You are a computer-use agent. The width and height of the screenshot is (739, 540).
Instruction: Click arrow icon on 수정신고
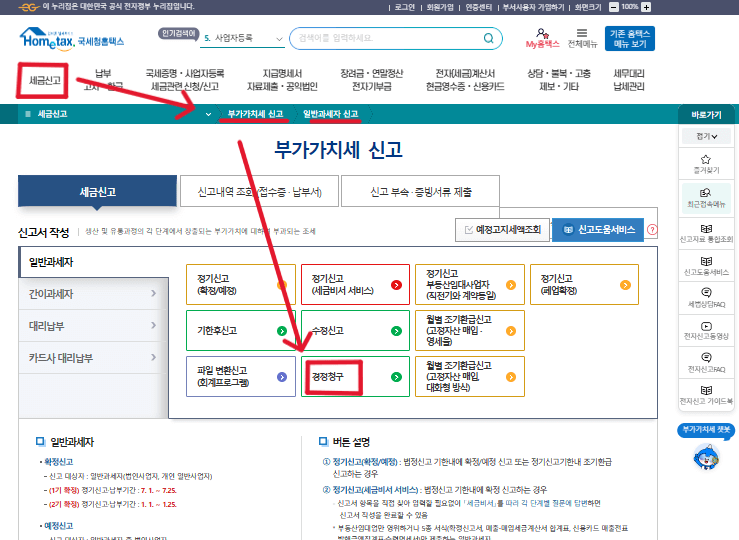[x=396, y=331]
